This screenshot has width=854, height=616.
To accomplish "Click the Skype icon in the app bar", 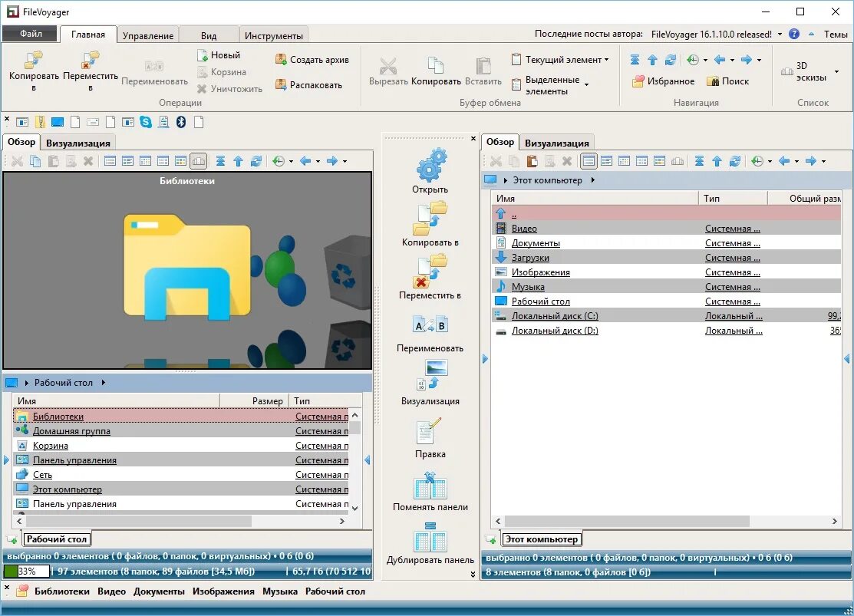I will tap(146, 122).
